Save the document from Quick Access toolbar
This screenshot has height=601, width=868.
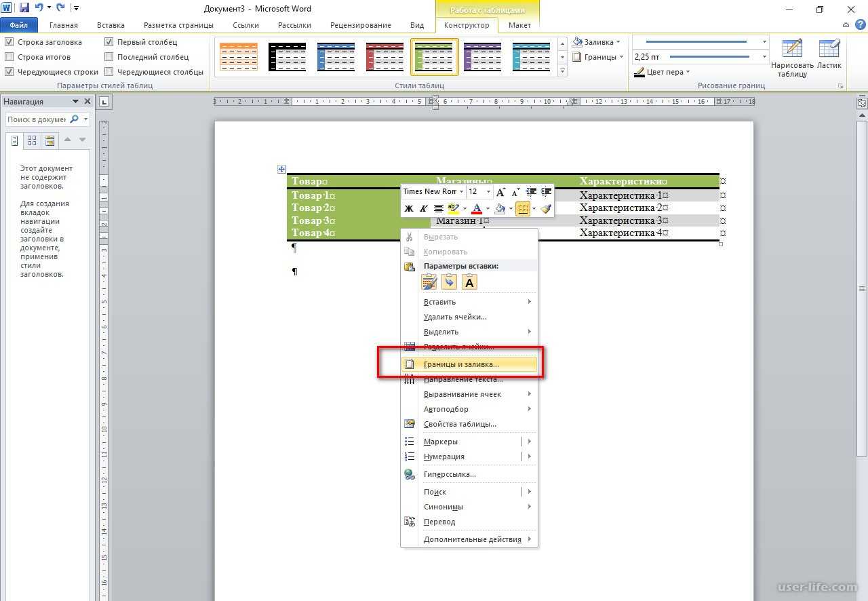click(24, 9)
